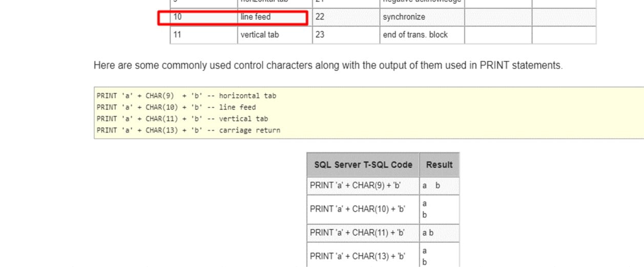Select the 'line feed' table cell
Viewport: 644px width, 267px height.
[274, 17]
